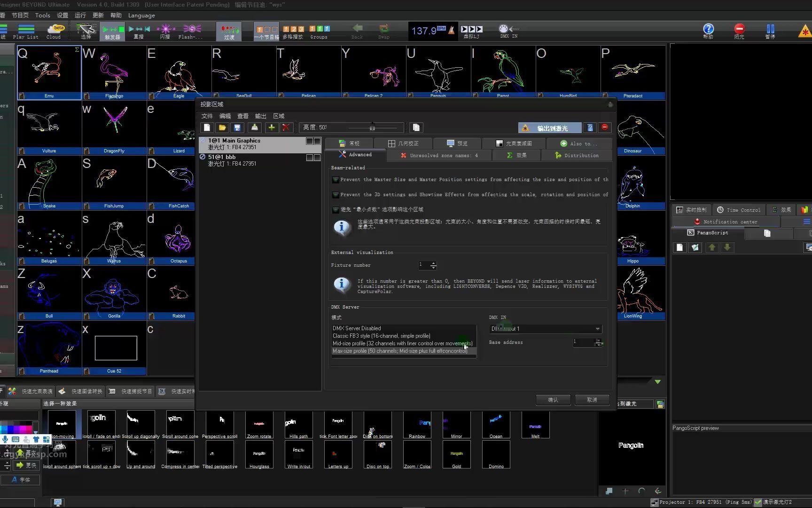Open the 输出 menu in 投影区域 dialog

click(x=260, y=116)
